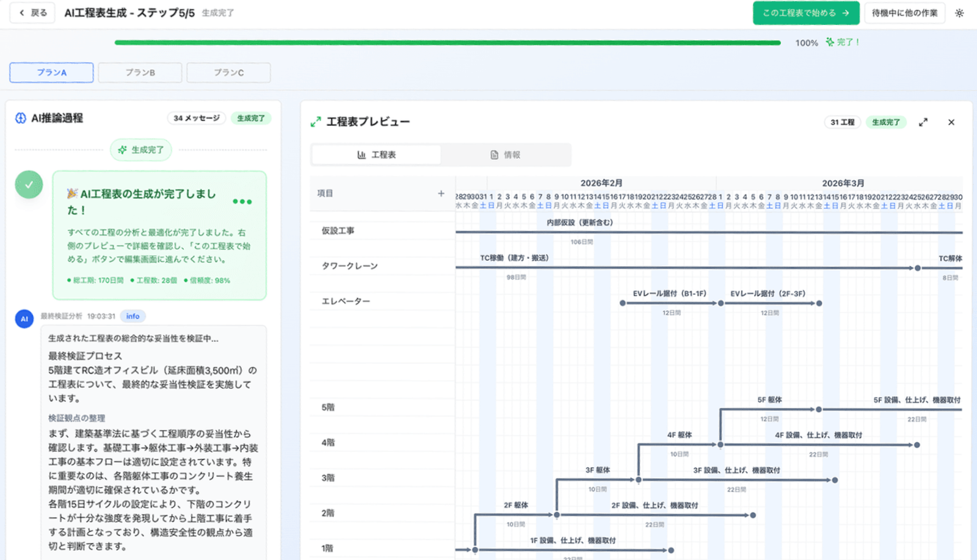Click the 2026年2月 month header

[601, 183]
